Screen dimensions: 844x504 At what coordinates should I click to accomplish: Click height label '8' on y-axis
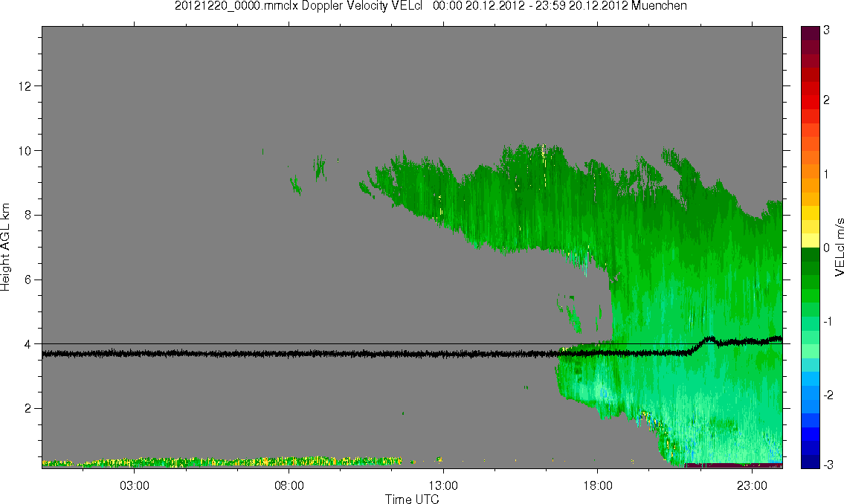click(x=28, y=215)
